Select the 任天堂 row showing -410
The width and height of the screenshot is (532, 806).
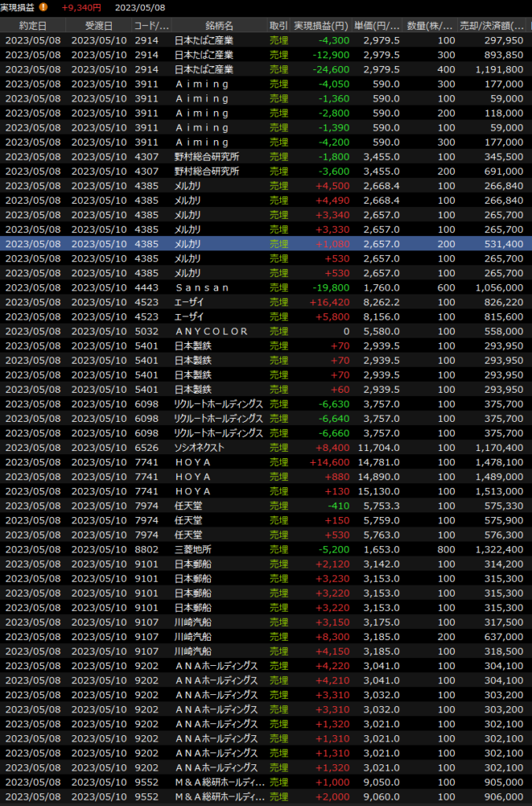(x=265, y=505)
